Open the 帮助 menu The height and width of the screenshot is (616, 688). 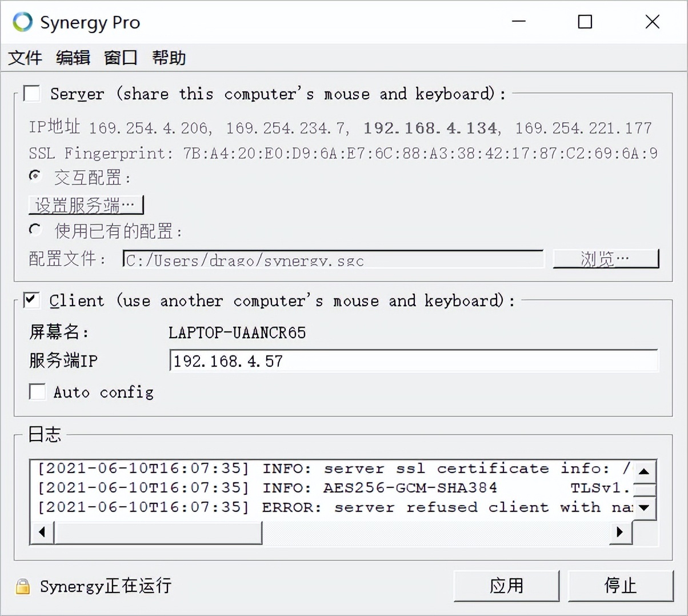(x=169, y=58)
